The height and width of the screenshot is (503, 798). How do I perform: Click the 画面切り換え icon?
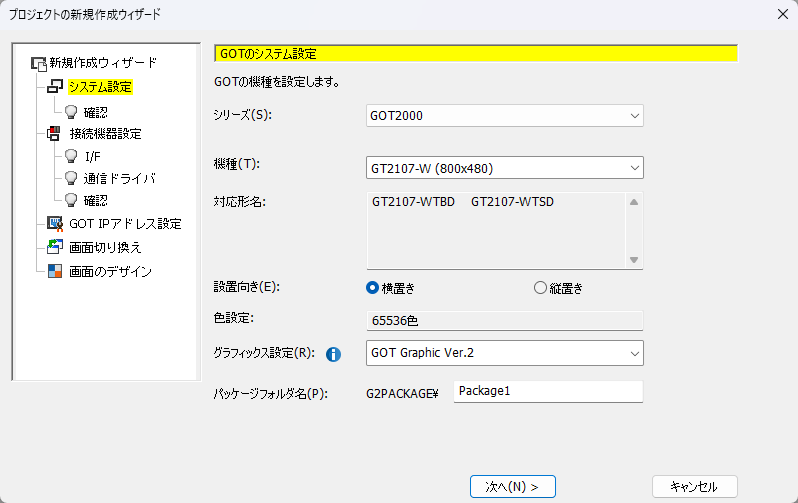(55, 247)
